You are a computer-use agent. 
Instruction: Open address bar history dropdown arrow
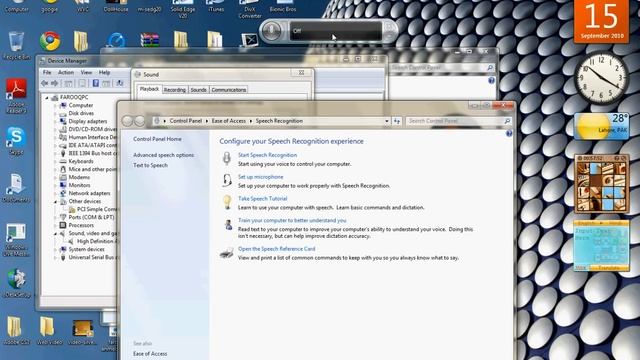(x=387, y=121)
